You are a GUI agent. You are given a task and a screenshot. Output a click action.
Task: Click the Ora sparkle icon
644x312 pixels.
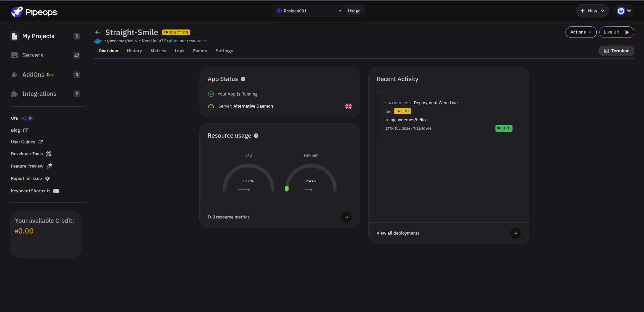[24, 118]
